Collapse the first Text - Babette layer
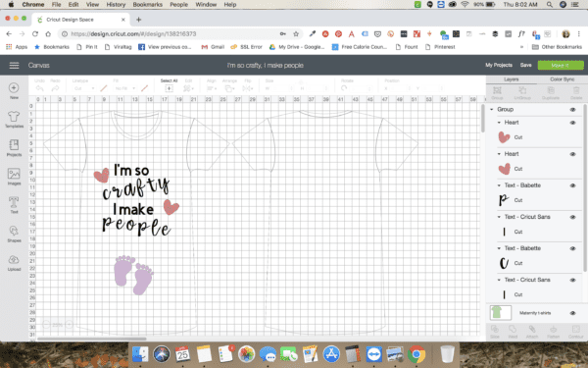Image resolution: width=588 pixels, height=368 pixels. [499, 185]
